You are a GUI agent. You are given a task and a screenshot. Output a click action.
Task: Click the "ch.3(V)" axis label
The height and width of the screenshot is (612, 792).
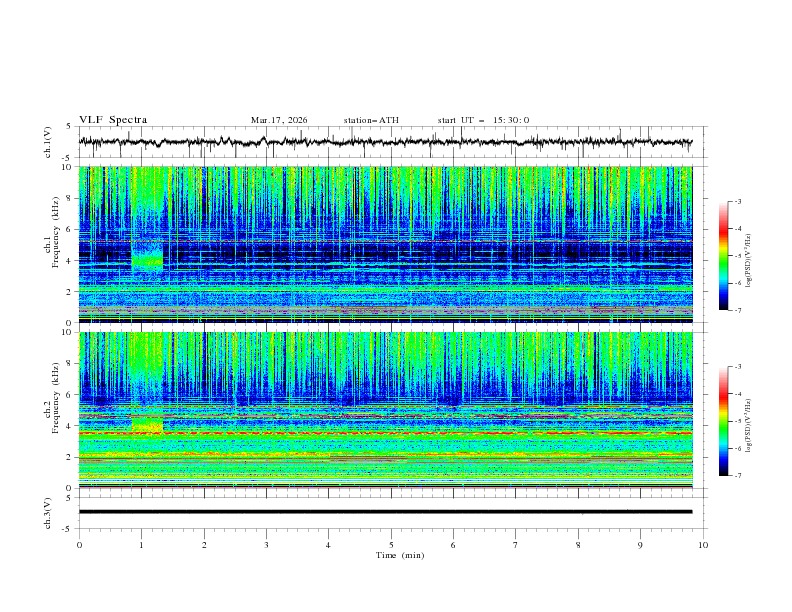click(x=48, y=514)
